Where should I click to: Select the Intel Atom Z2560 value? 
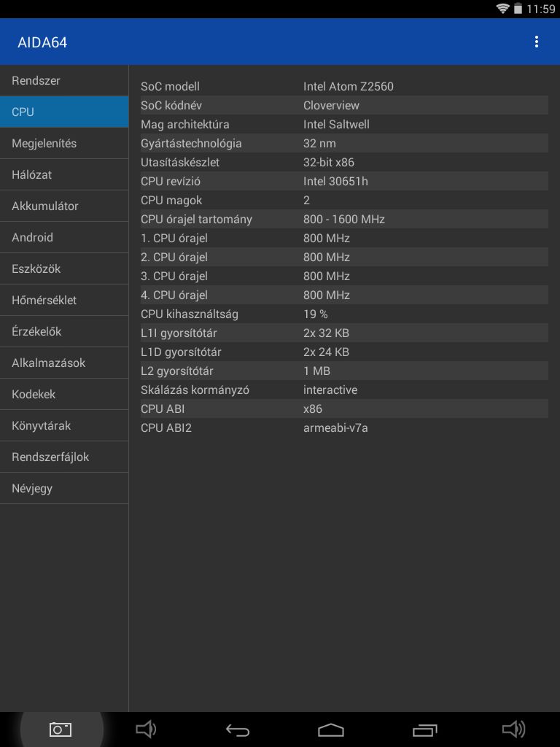coord(348,86)
